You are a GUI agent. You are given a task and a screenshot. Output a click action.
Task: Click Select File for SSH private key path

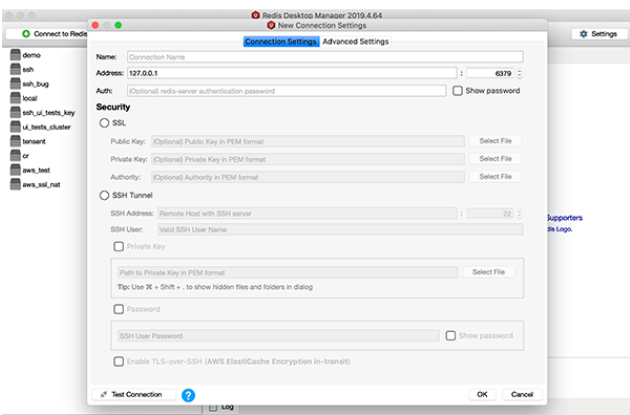[488, 272]
